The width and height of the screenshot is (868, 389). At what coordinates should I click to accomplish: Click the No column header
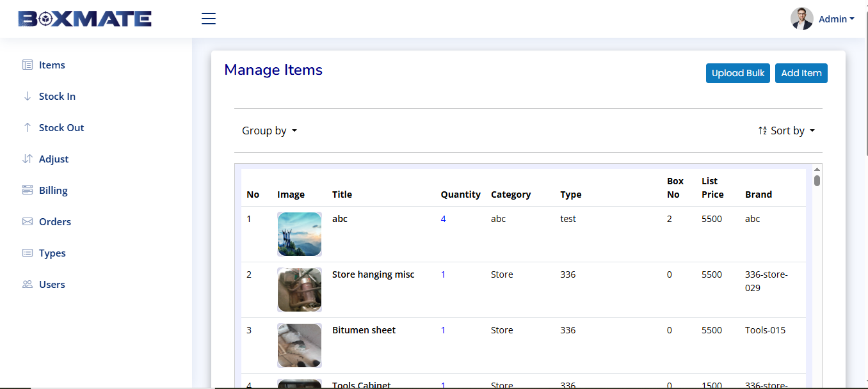point(253,194)
